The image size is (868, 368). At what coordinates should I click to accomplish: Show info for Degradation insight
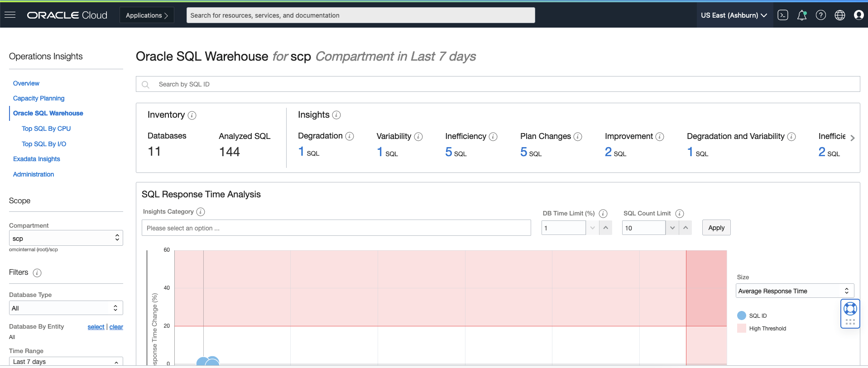coord(350,136)
